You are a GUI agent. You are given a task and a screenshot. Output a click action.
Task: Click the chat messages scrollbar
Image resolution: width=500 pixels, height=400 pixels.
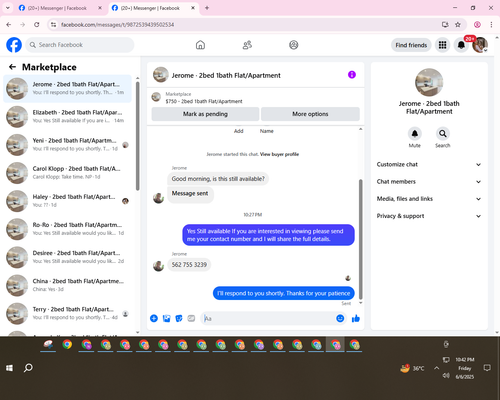tap(360, 239)
